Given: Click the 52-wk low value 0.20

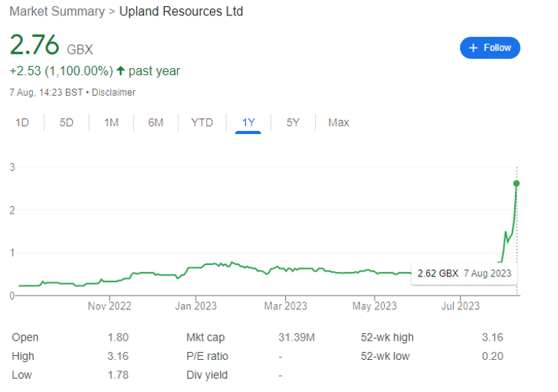Looking at the screenshot, I should click(x=493, y=356).
